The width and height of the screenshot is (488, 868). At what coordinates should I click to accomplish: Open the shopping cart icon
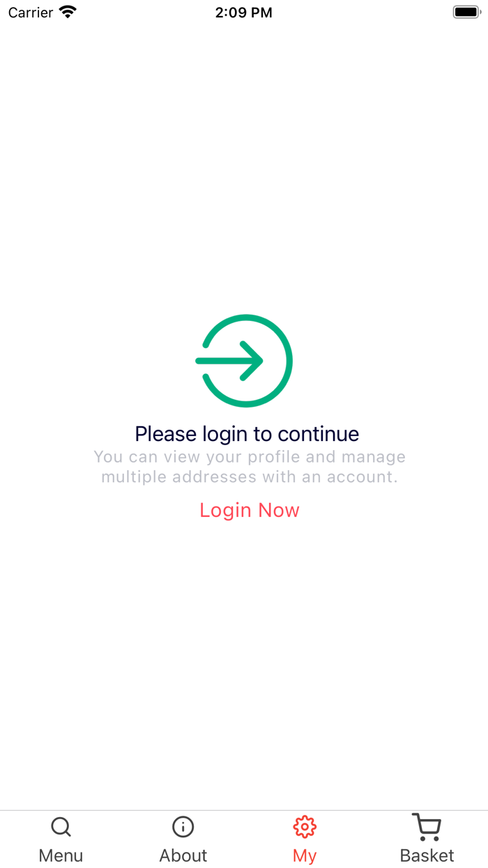pos(426,827)
